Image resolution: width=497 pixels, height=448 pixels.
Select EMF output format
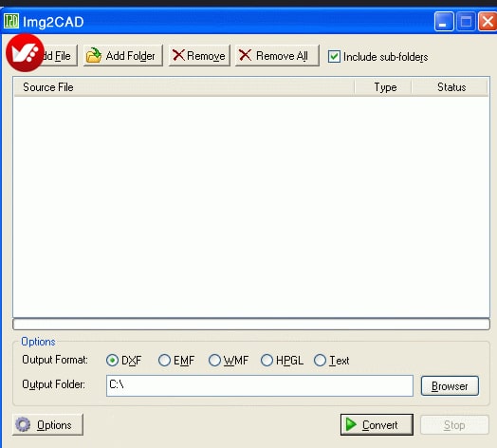coord(164,361)
